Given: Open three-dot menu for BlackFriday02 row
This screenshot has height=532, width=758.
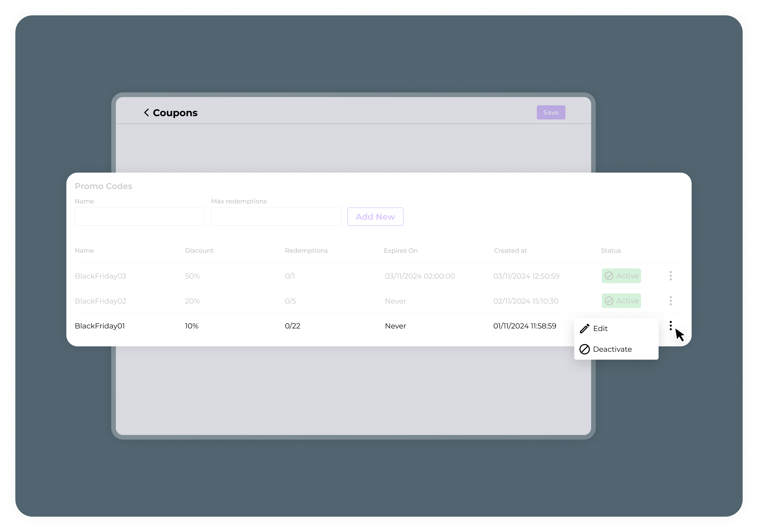Looking at the screenshot, I should [x=671, y=301].
